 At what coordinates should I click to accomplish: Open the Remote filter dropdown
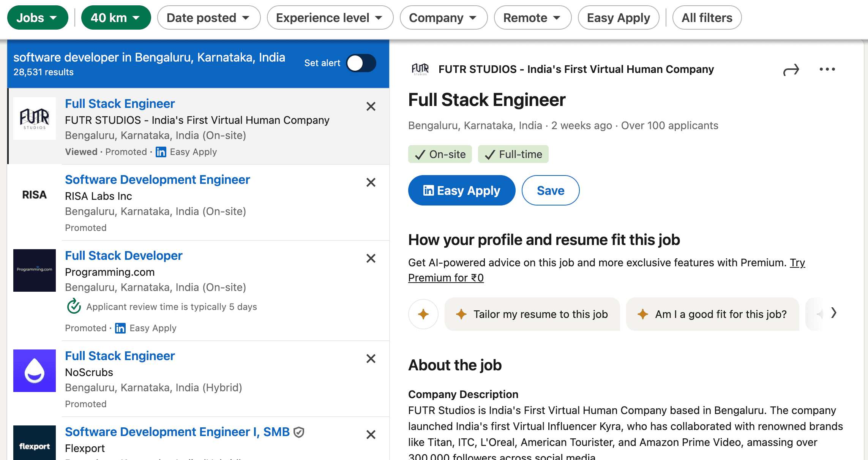(532, 17)
